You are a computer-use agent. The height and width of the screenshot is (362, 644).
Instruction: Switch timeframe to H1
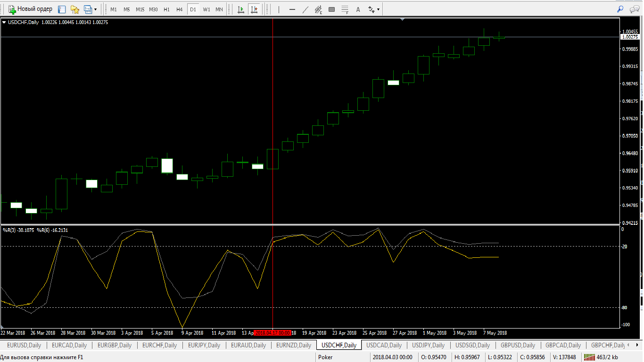(166, 9)
